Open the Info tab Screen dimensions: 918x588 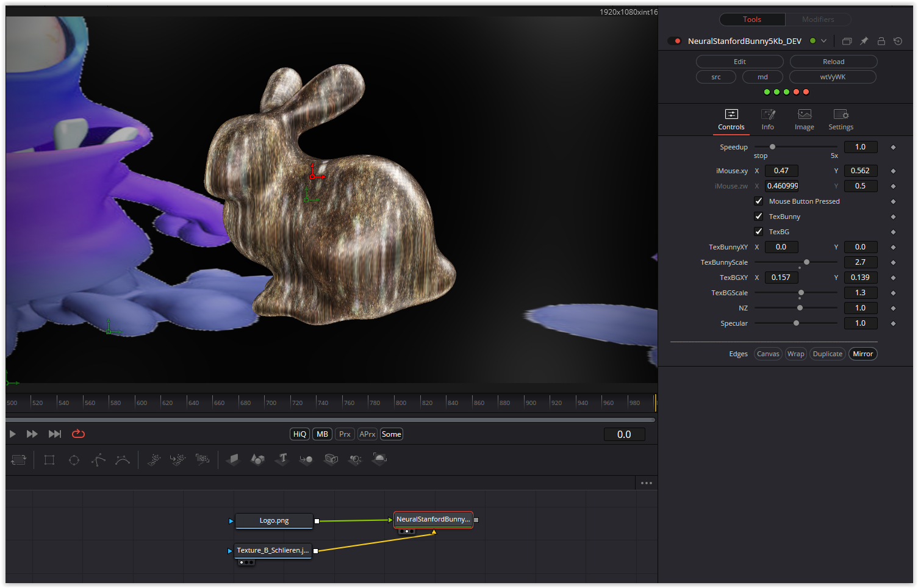pyautogui.click(x=768, y=120)
